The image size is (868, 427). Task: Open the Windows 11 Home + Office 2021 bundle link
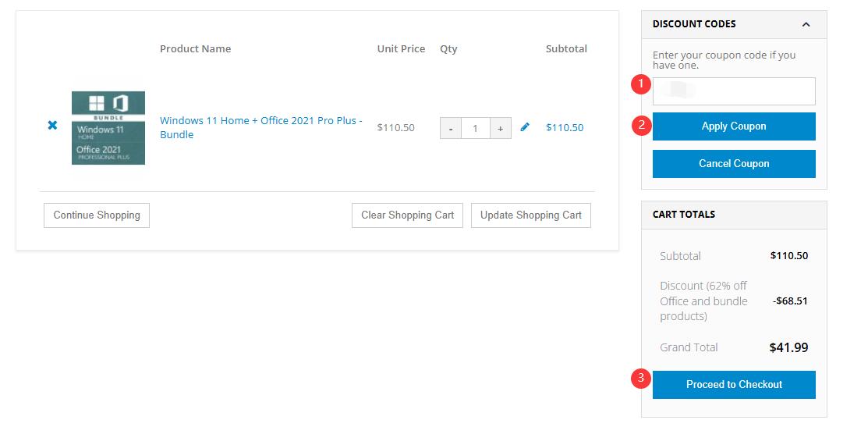click(x=261, y=127)
